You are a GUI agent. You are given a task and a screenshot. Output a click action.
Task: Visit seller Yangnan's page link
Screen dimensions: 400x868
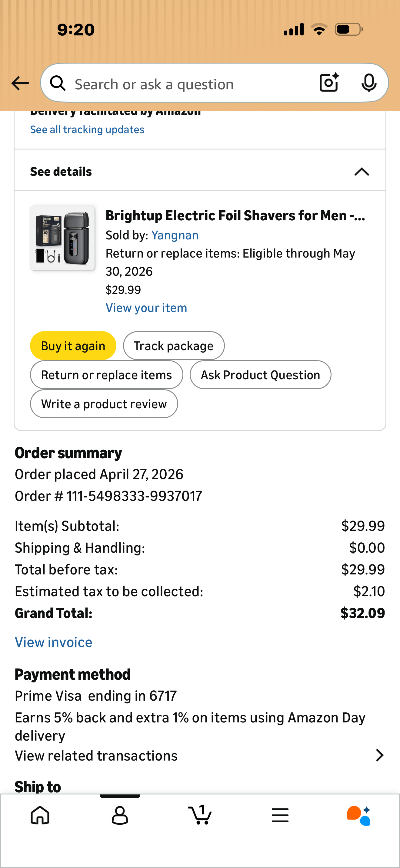pyautogui.click(x=175, y=235)
